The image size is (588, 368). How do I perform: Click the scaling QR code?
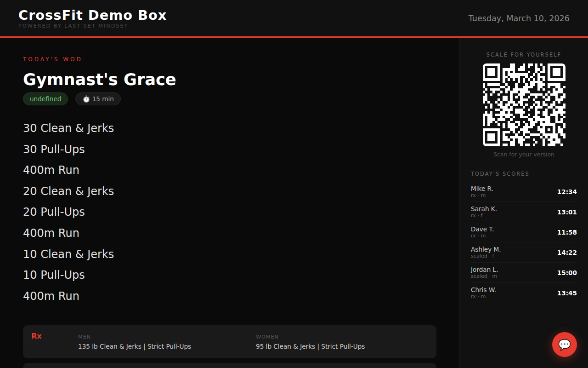(524, 105)
